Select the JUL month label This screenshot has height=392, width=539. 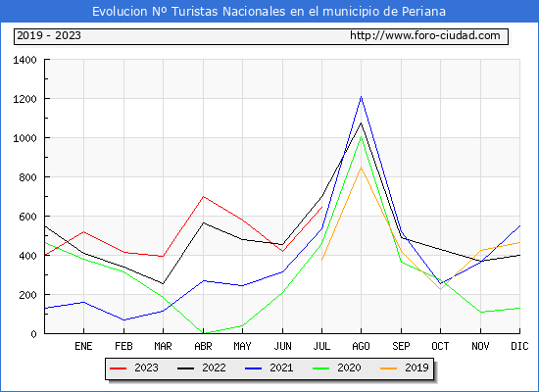tap(321, 346)
